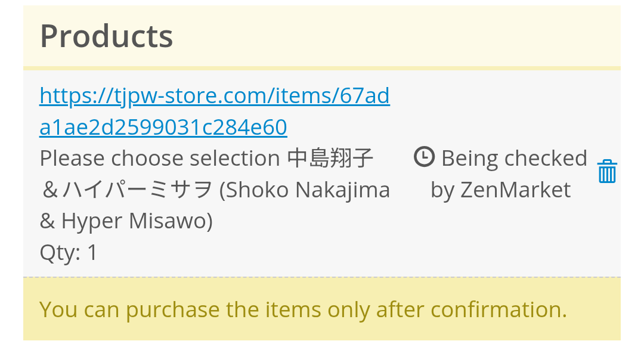Viewport: 644px width, 344px height.
Task: Delete the product with the trash icon
Action: pyautogui.click(x=607, y=172)
